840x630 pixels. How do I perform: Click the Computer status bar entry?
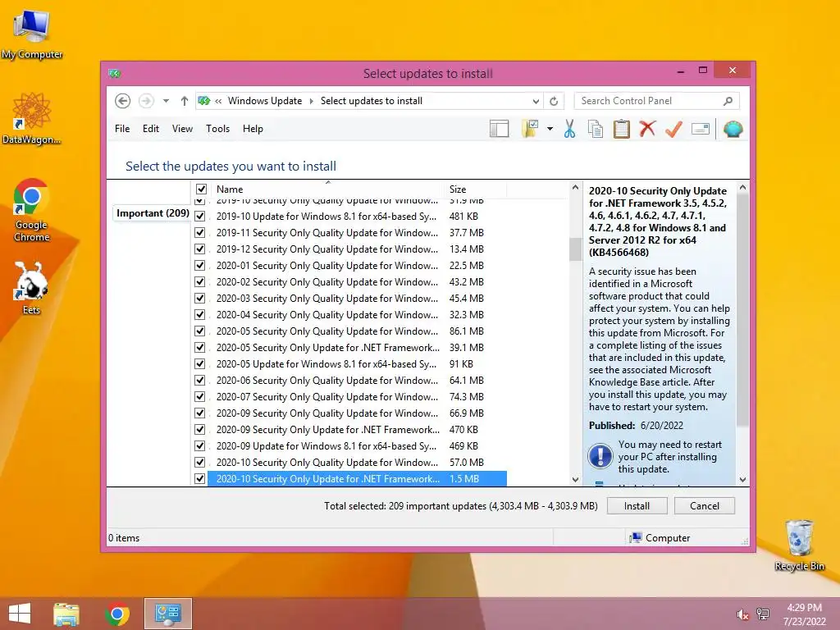coord(660,538)
